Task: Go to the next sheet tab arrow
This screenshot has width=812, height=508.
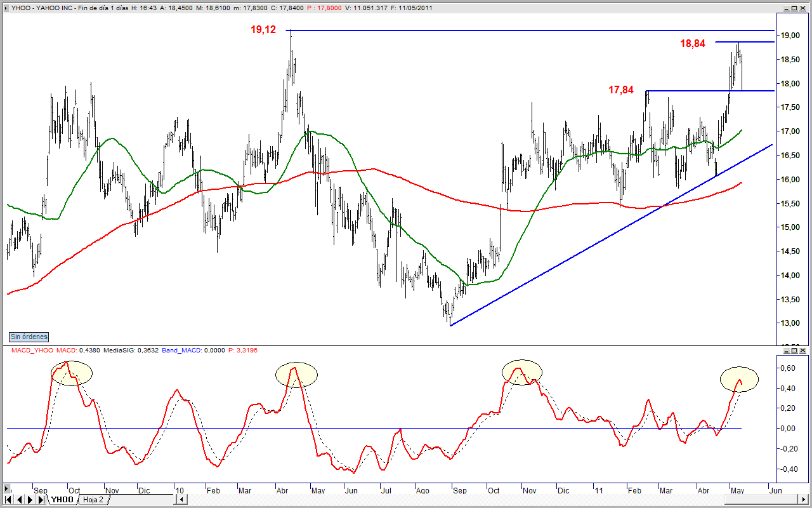Action: pyautogui.click(x=29, y=500)
